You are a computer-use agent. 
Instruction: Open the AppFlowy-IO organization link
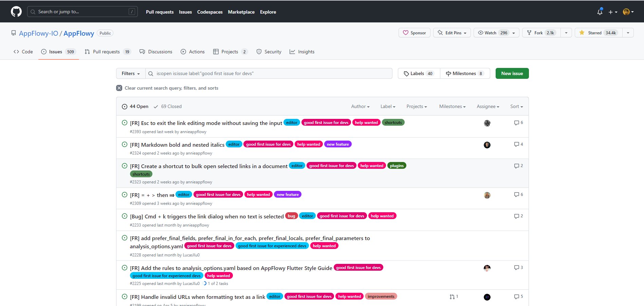39,33
